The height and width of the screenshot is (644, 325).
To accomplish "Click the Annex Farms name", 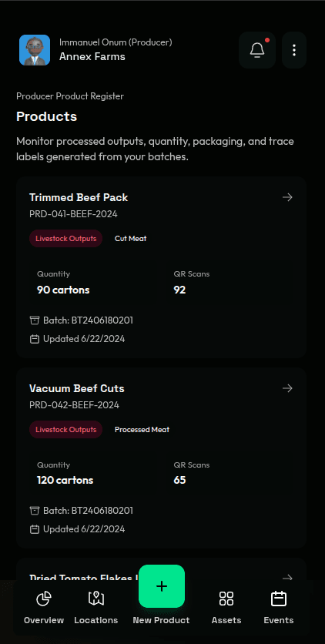I will click(x=92, y=56).
